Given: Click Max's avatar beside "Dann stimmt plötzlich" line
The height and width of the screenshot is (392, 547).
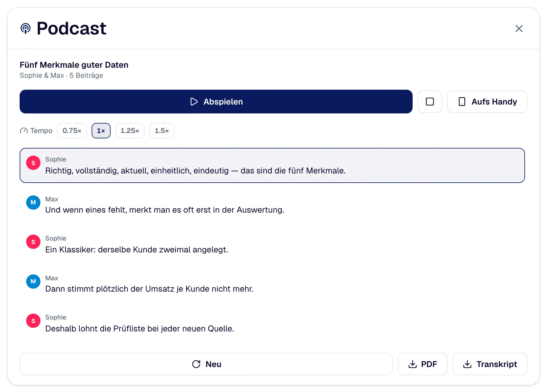Looking at the screenshot, I should point(33,282).
